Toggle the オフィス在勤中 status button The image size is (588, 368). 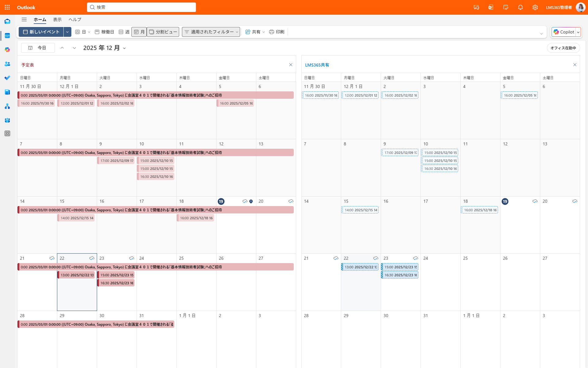point(563,48)
